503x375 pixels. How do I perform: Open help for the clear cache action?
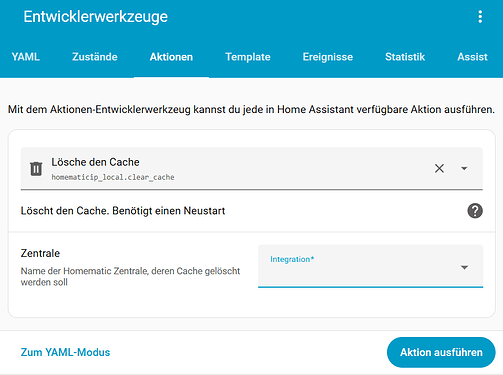tap(475, 211)
